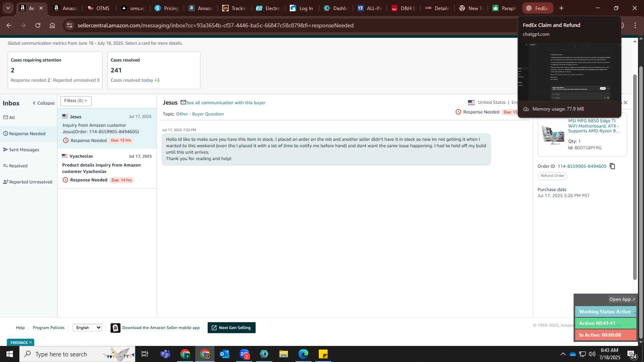Open order 114-8559905-8494605 link
The height and width of the screenshot is (362, 644).
(x=582, y=166)
